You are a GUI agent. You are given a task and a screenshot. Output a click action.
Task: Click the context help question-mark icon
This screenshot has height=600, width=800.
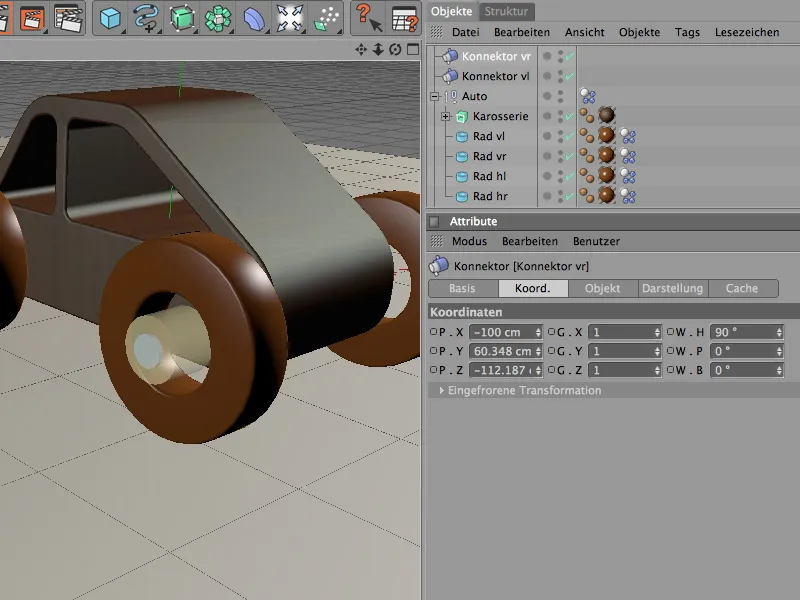tap(367, 17)
